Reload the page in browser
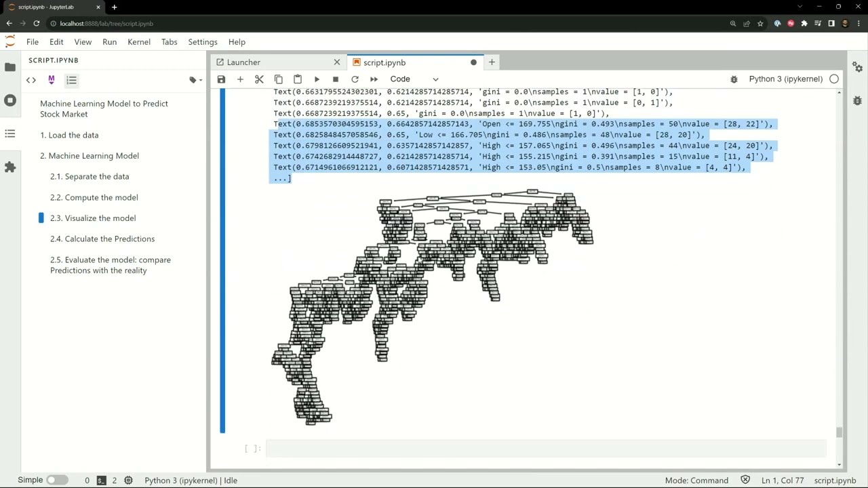 [36, 23]
